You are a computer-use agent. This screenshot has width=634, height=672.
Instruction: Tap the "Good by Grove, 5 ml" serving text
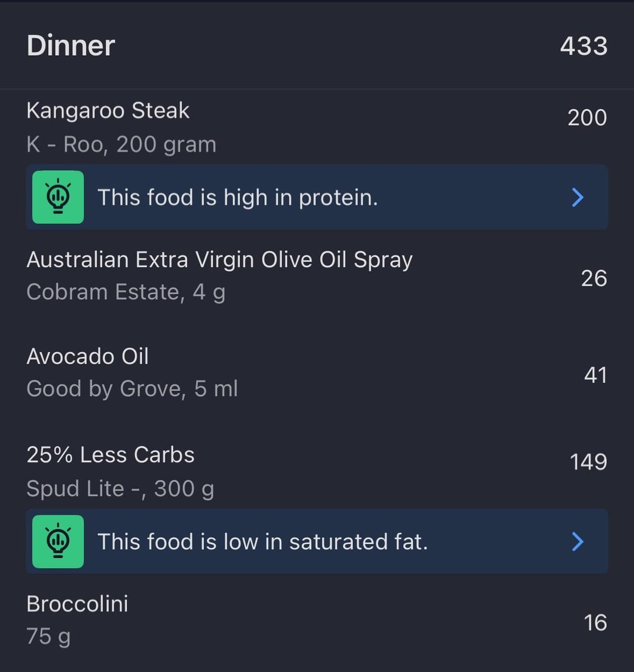(132, 389)
